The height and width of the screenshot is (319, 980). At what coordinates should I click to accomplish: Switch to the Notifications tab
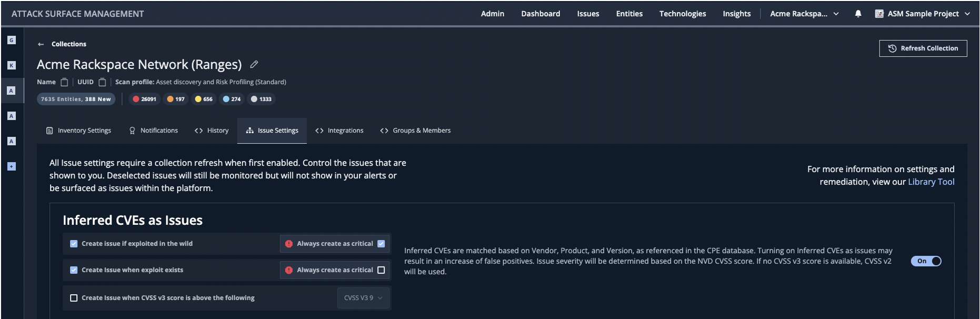point(154,131)
